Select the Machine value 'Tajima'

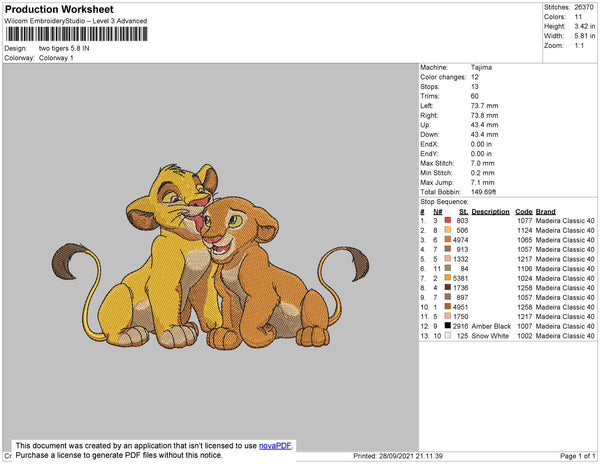tap(481, 67)
